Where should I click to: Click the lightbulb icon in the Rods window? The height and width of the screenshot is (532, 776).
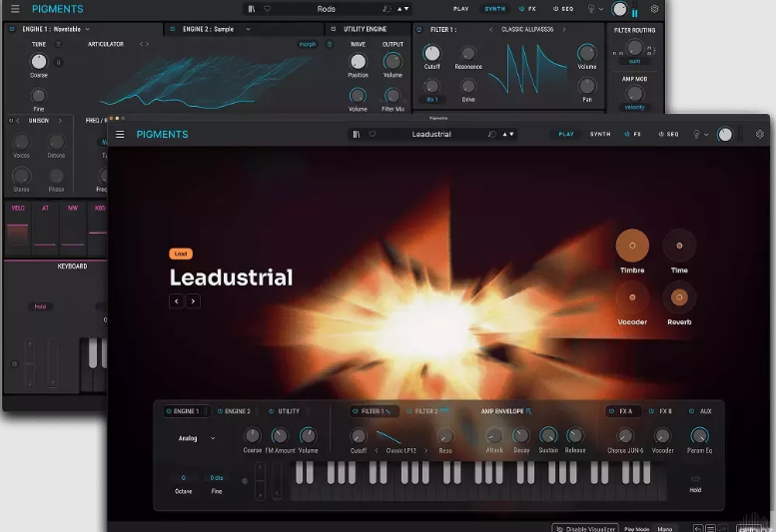591,9
